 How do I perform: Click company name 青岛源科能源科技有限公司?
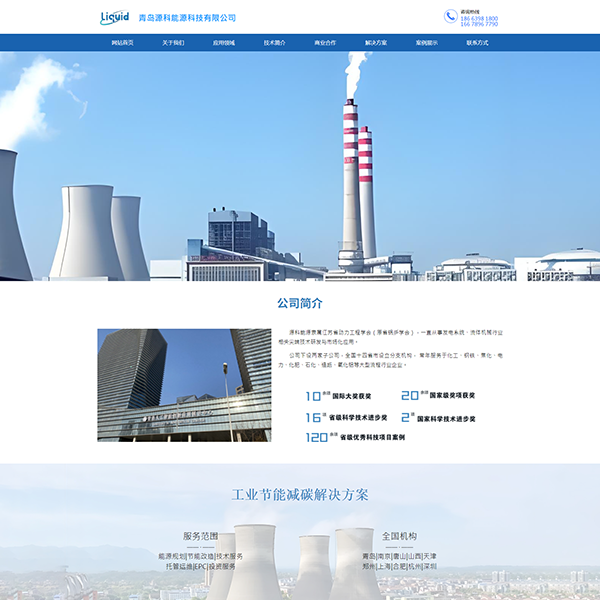pyautogui.click(x=187, y=18)
